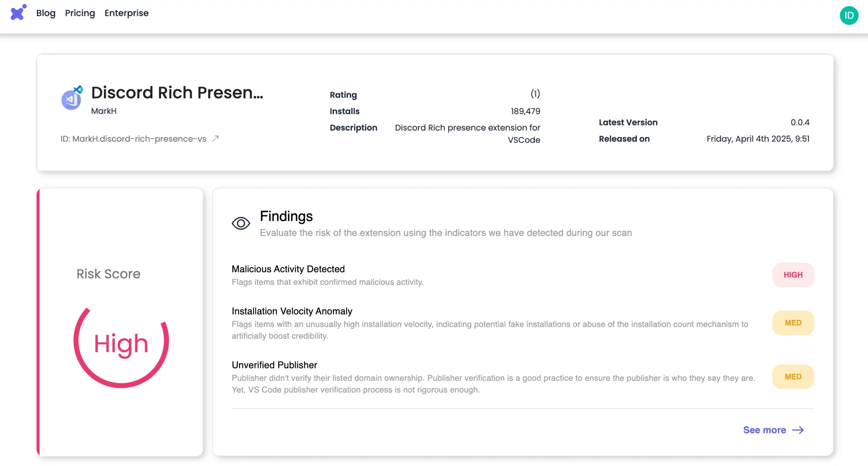
Task: Click the MED badge for Unverified Publisher
Action: pos(793,377)
